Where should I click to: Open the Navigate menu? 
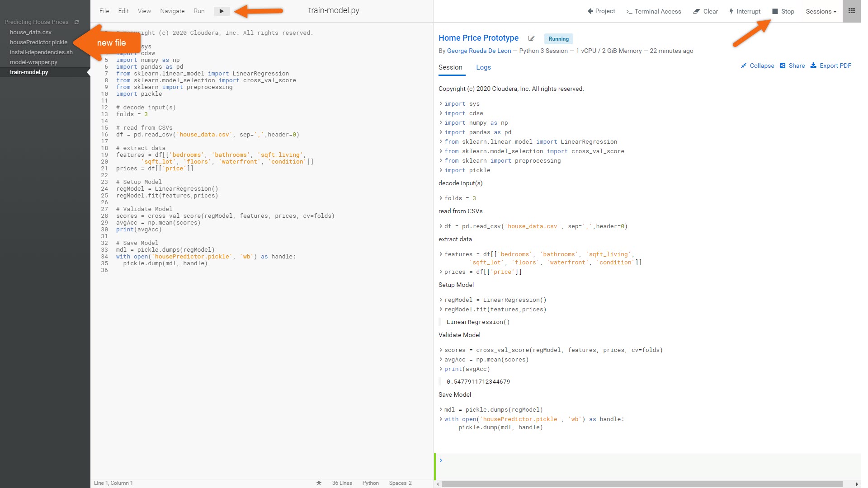click(172, 11)
